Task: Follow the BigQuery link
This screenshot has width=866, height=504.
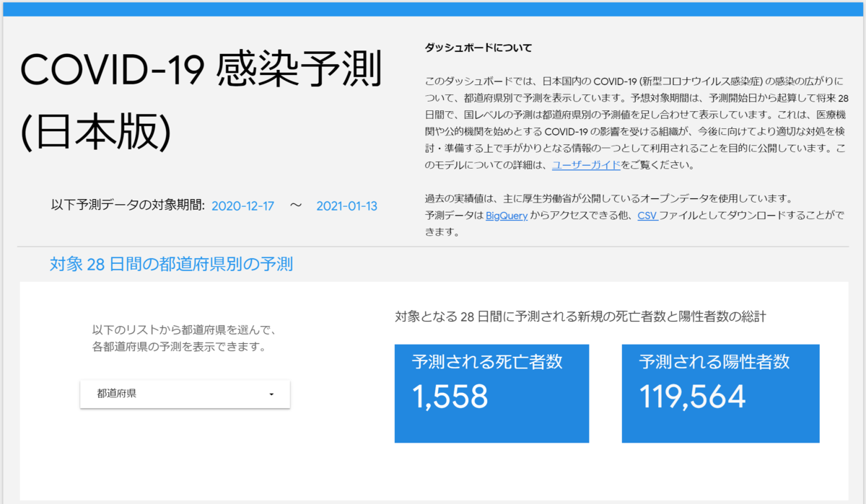Action: coord(507,215)
